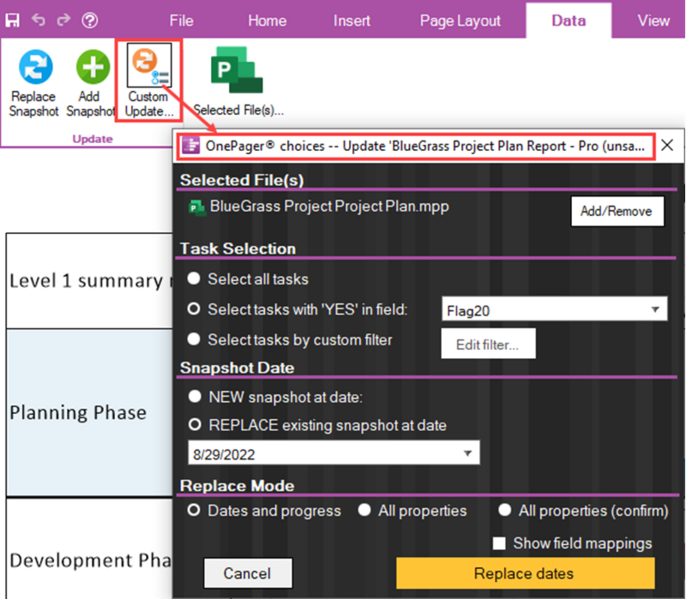
Task: Undo the last action
Action: pyautogui.click(x=38, y=20)
